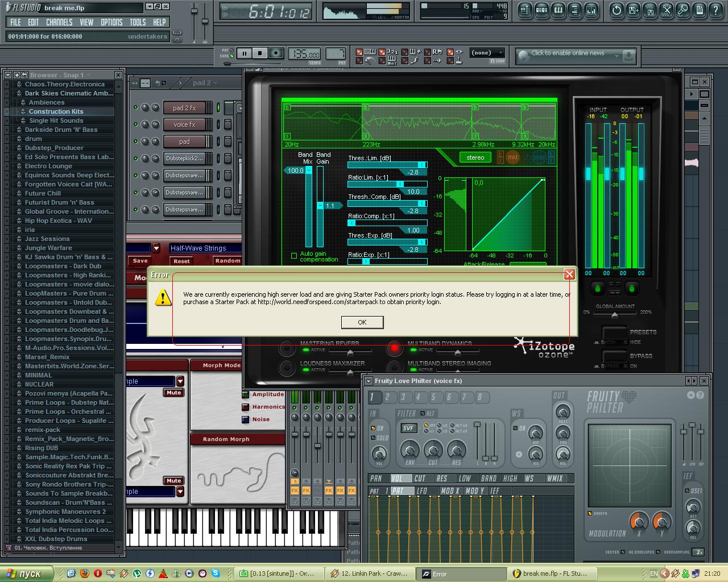The image size is (728, 582).
Task: Open the audio editor scissors icon
Action: (x=666, y=10)
